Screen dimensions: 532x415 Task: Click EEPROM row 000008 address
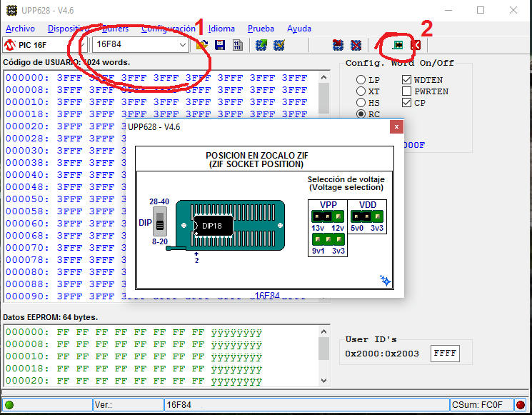click(27, 344)
